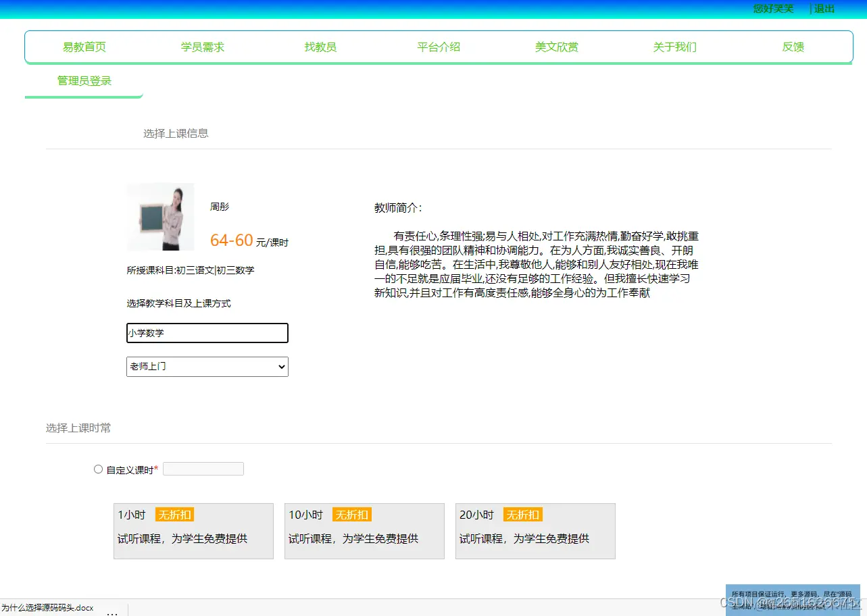867x616 pixels.
Task: Switch to the 找教员 tab
Action: coord(320,47)
